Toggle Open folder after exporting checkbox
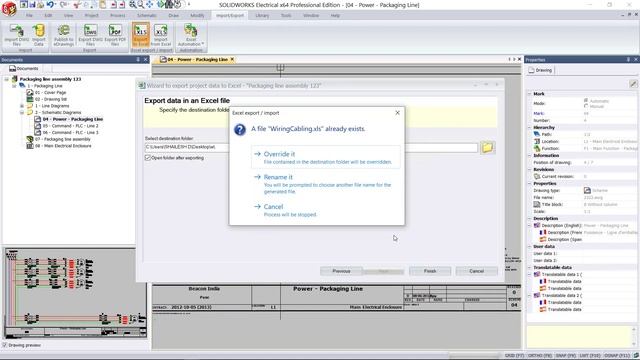This screenshot has width=640, height=360. coord(148,158)
